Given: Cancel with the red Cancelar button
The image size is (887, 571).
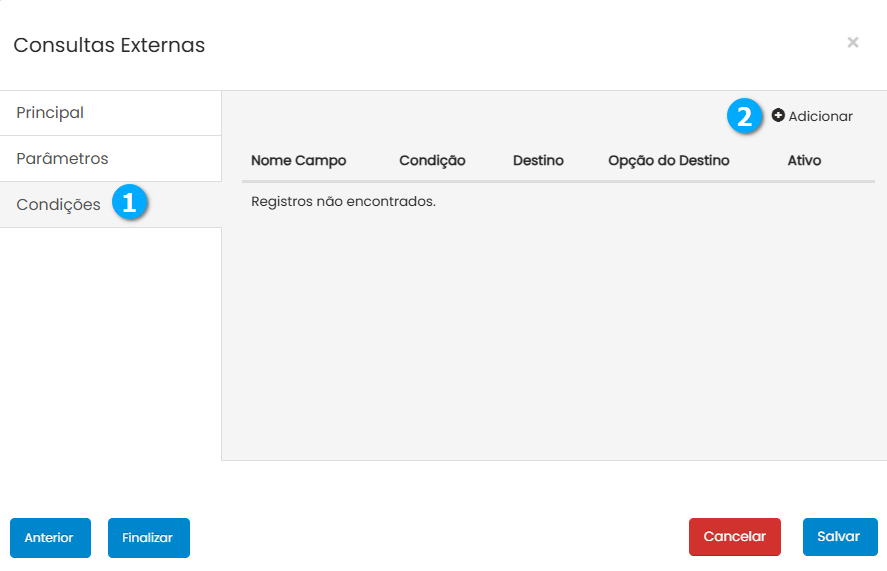Looking at the screenshot, I should (x=734, y=537).
